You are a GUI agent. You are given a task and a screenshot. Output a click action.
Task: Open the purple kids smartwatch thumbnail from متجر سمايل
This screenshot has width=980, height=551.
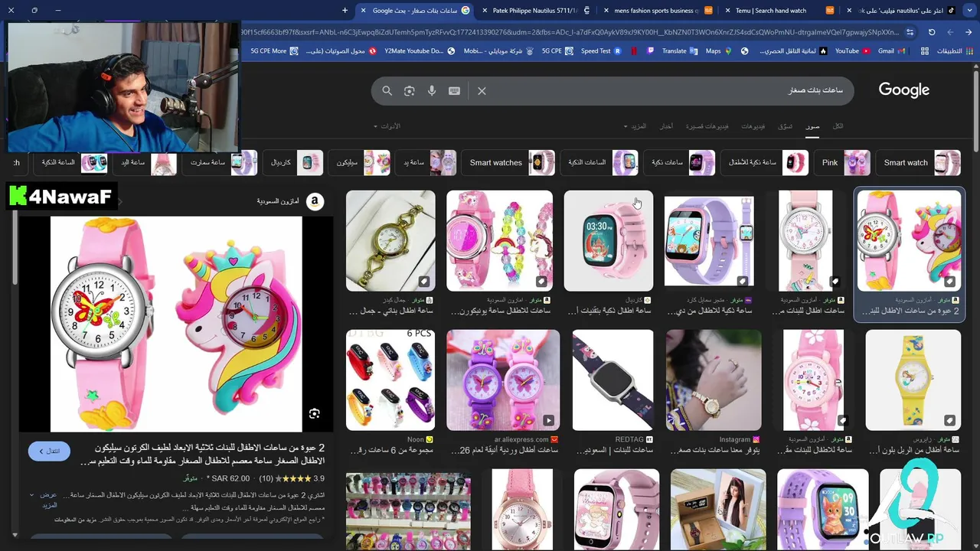click(709, 241)
